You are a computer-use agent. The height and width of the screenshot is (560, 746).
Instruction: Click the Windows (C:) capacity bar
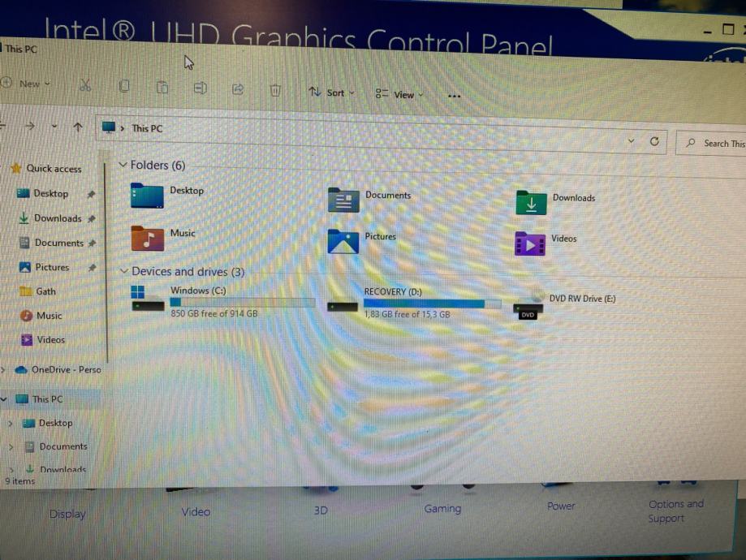pyautogui.click(x=243, y=302)
